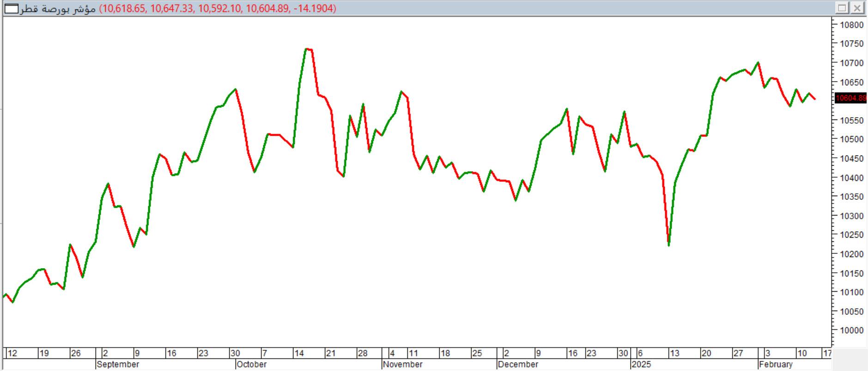This screenshot has height=371, width=868.
Task: Click the February month label
Action: pos(776,365)
